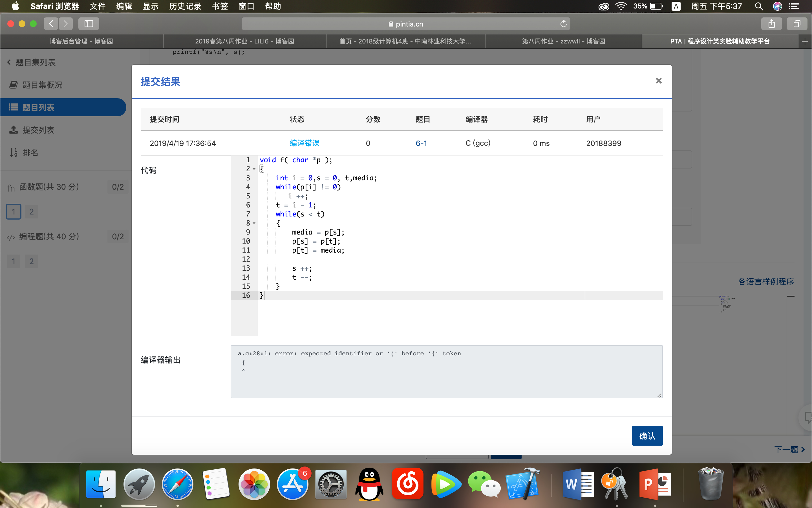Open App Store from the Dock

pyautogui.click(x=293, y=484)
